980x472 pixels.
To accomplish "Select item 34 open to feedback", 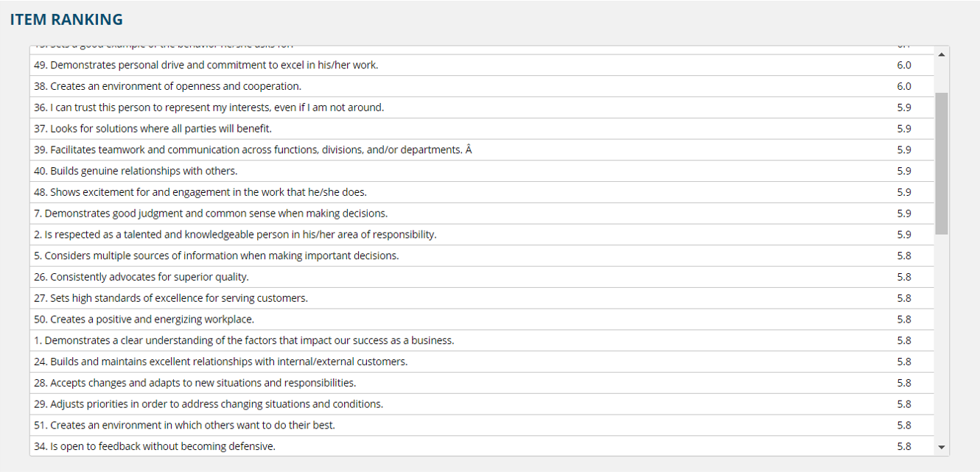I will 482,446.
